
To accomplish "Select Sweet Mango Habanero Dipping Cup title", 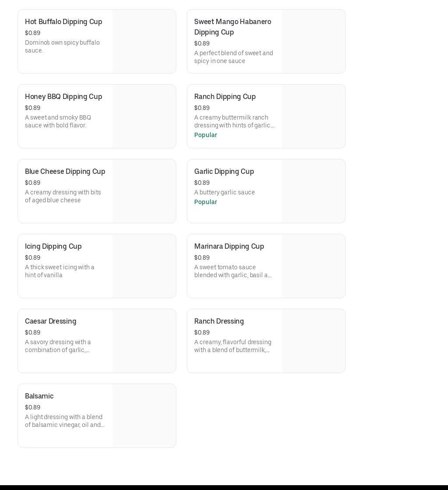I will [232, 27].
